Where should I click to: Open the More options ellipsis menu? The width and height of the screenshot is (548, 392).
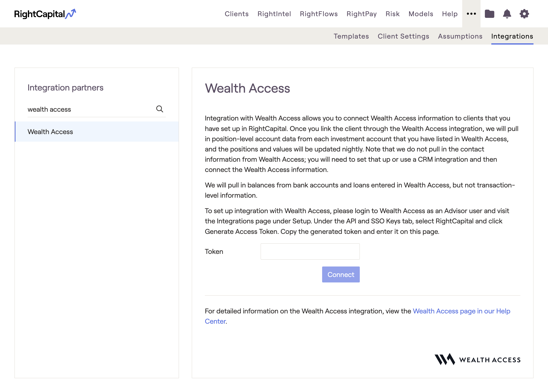pyautogui.click(x=471, y=14)
